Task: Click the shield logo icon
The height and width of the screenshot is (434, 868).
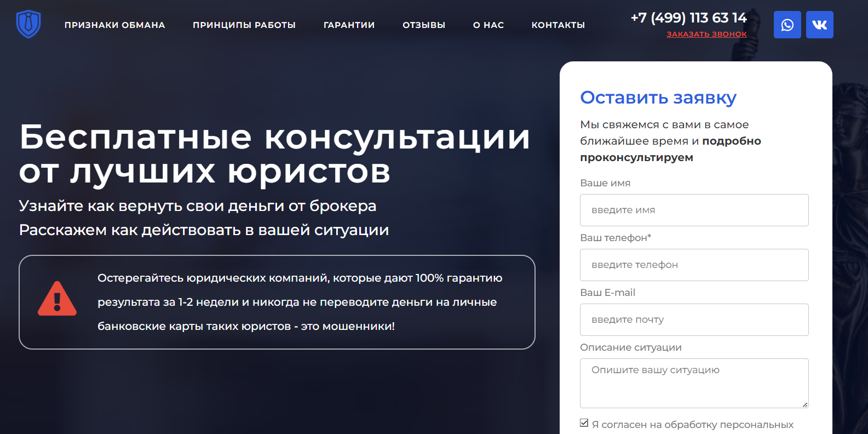Action: (28, 24)
